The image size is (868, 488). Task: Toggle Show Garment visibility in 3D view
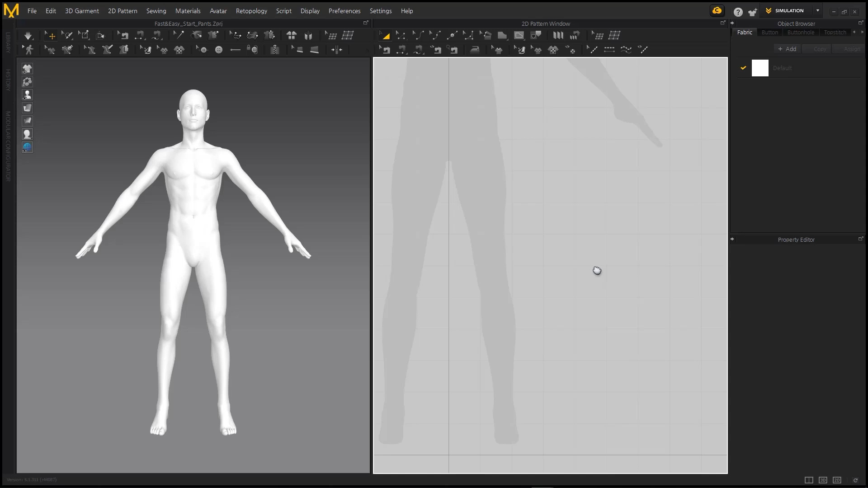click(27, 69)
